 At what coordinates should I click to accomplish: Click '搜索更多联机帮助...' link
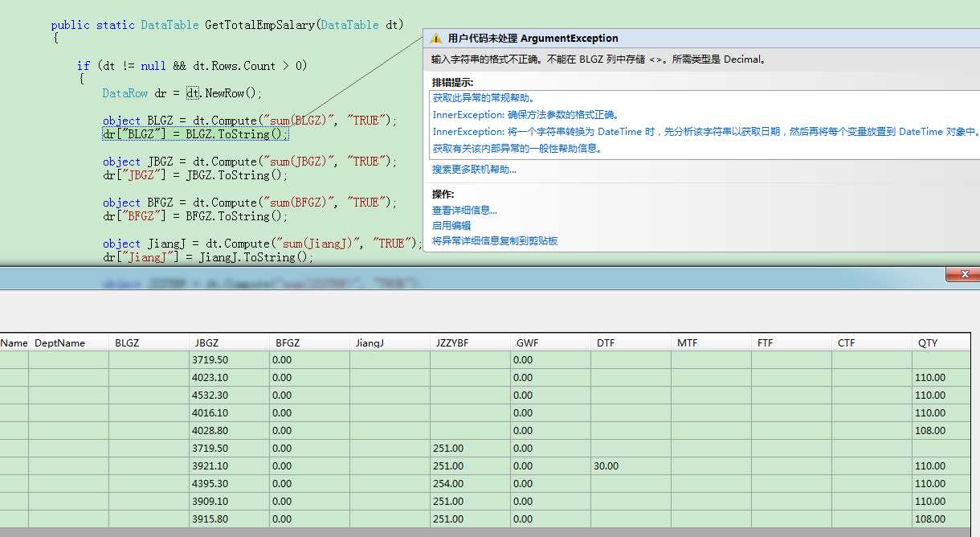point(474,170)
